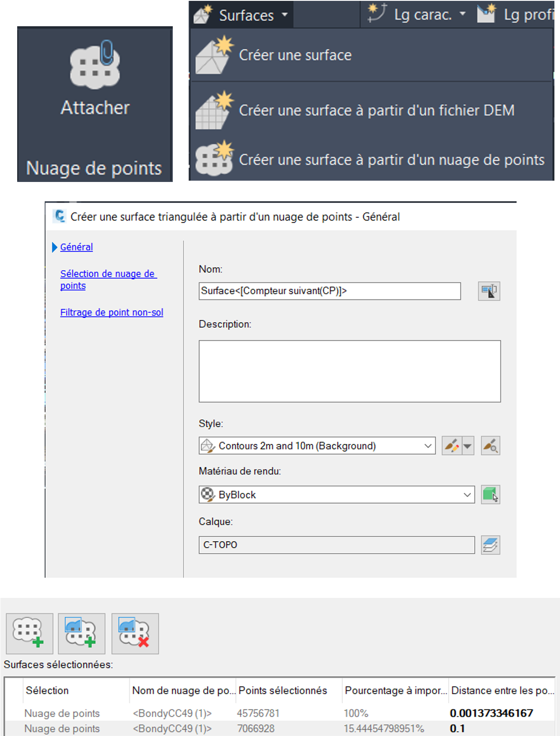Open the layer selection icon beside Calque

[x=490, y=545]
